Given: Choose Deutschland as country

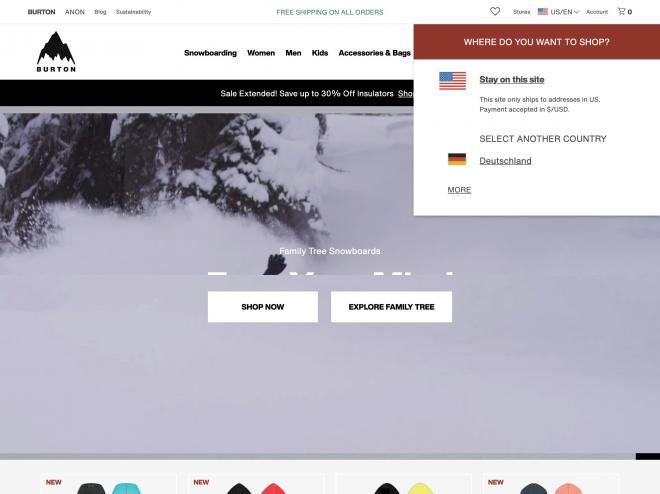Looking at the screenshot, I should pos(506,161).
